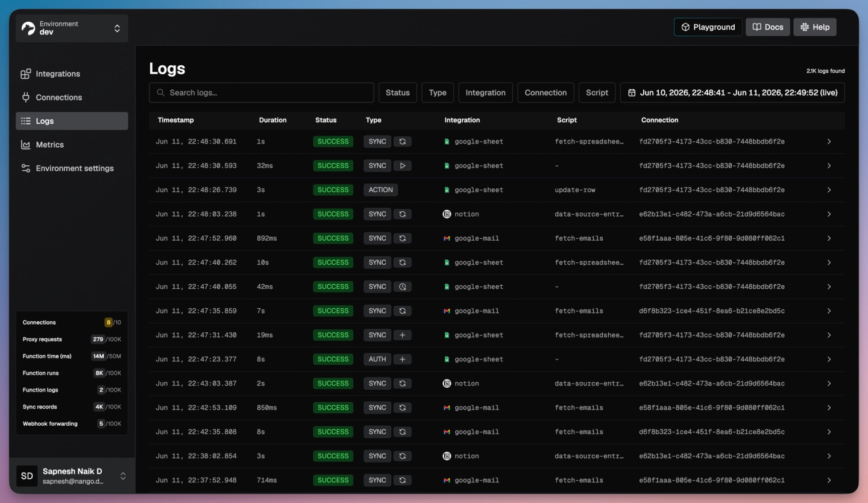Click the refresh icon on 22:47:40.262 row
868x503 pixels.
tap(403, 262)
